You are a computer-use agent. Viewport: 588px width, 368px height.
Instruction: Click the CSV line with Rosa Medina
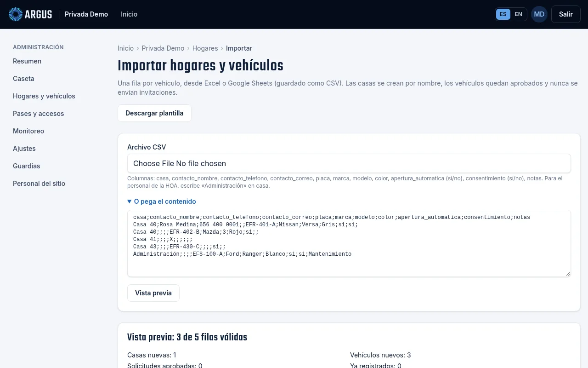(245, 224)
